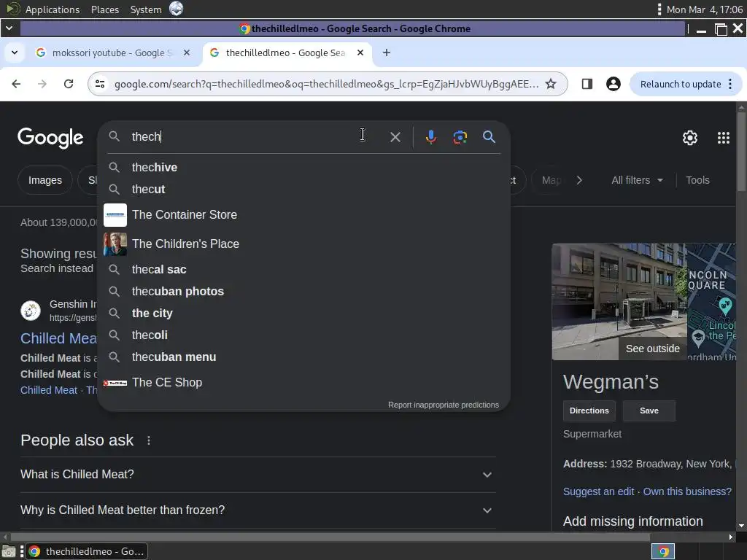Open Chrome three-dot menu

pos(730,85)
